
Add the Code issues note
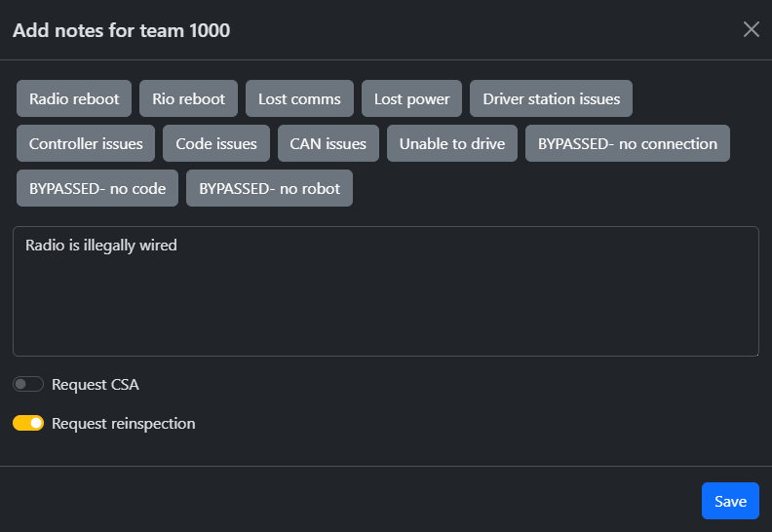pos(216,143)
